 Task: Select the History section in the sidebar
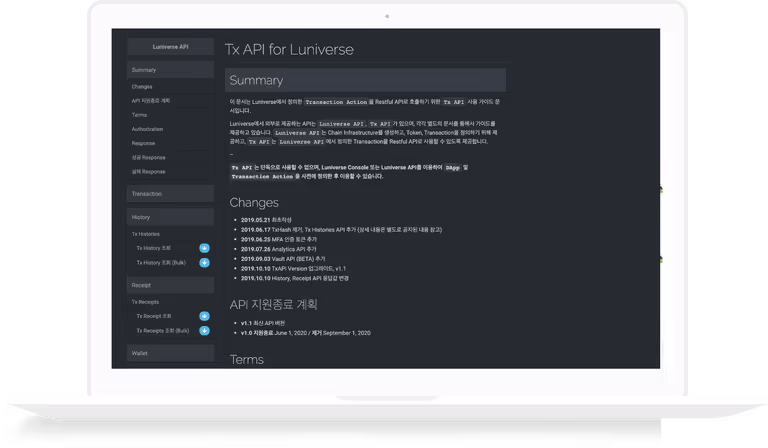(170, 217)
